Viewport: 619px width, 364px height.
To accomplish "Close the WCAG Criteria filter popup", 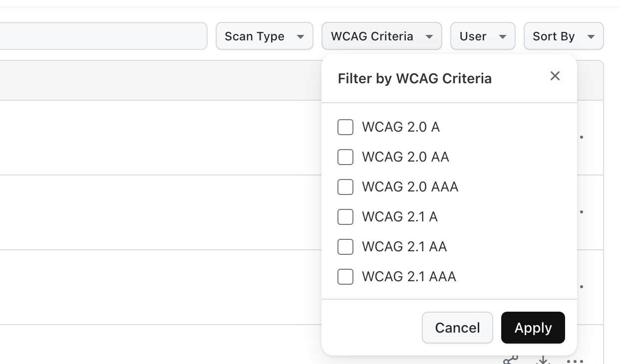I will (x=555, y=76).
